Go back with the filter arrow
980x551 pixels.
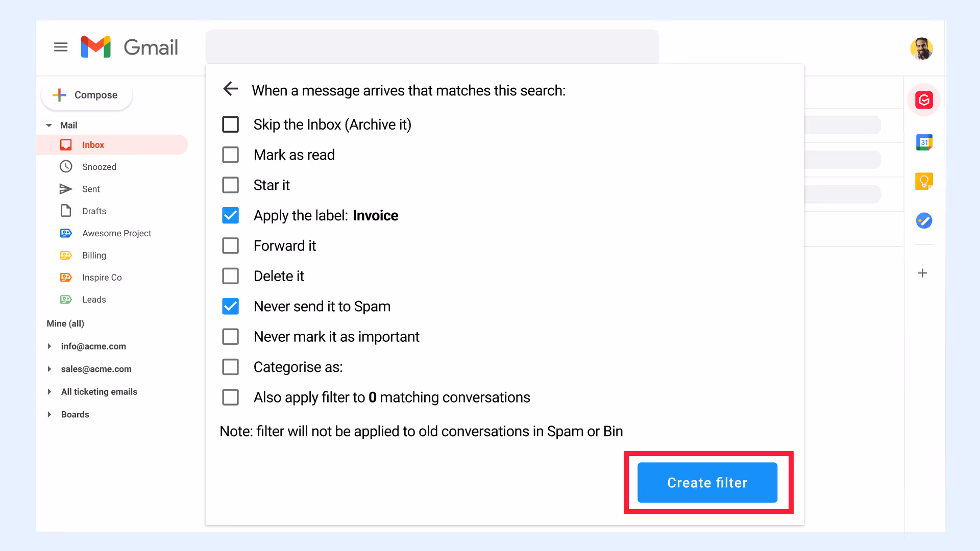pyautogui.click(x=231, y=89)
